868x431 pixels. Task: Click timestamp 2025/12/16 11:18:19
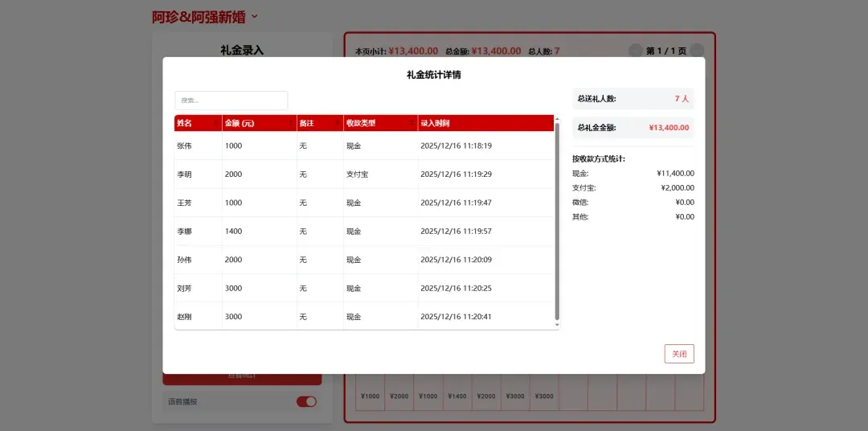[x=457, y=146]
